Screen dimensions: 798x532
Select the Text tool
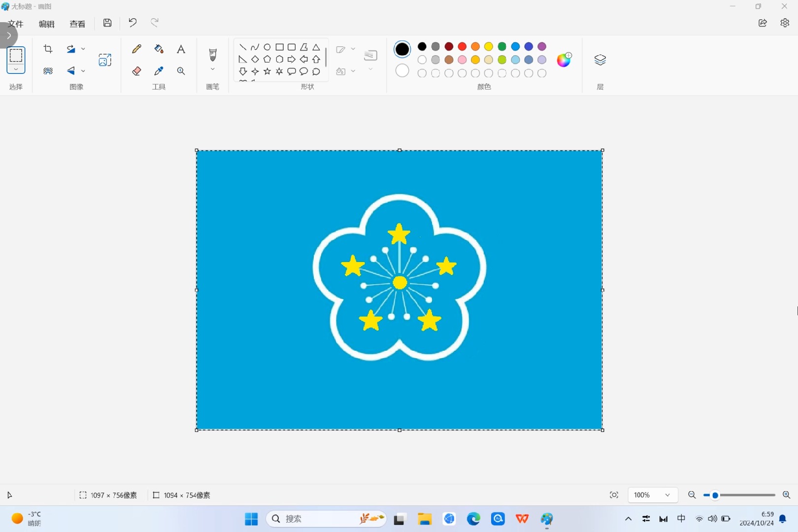pyautogui.click(x=181, y=49)
